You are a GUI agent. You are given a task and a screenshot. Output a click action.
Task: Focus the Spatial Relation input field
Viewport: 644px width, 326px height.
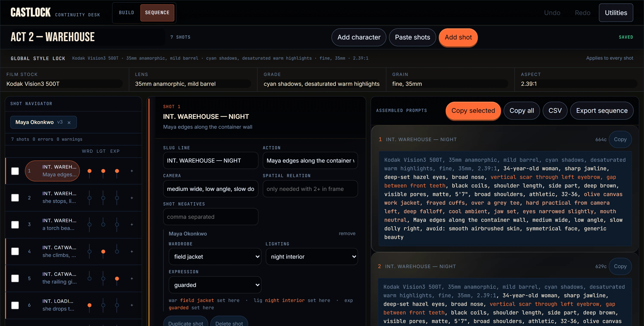pos(310,189)
